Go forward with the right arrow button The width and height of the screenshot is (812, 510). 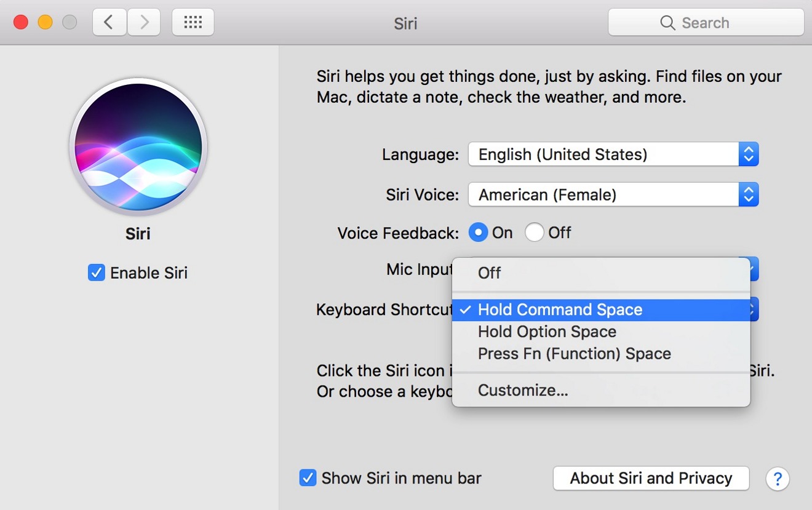click(x=144, y=23)
